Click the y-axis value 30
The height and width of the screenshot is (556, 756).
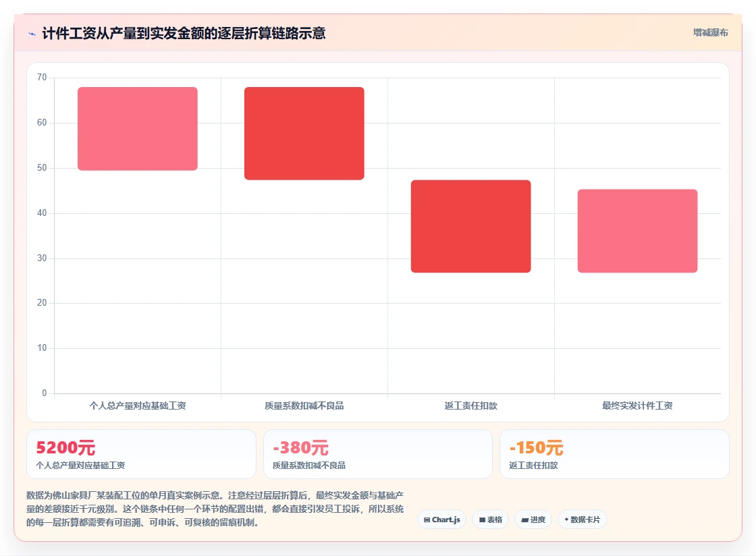pyautogui.click(x=42, y=258)
